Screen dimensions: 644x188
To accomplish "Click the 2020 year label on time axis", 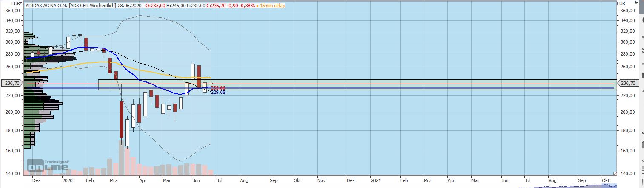I will 68,180.
